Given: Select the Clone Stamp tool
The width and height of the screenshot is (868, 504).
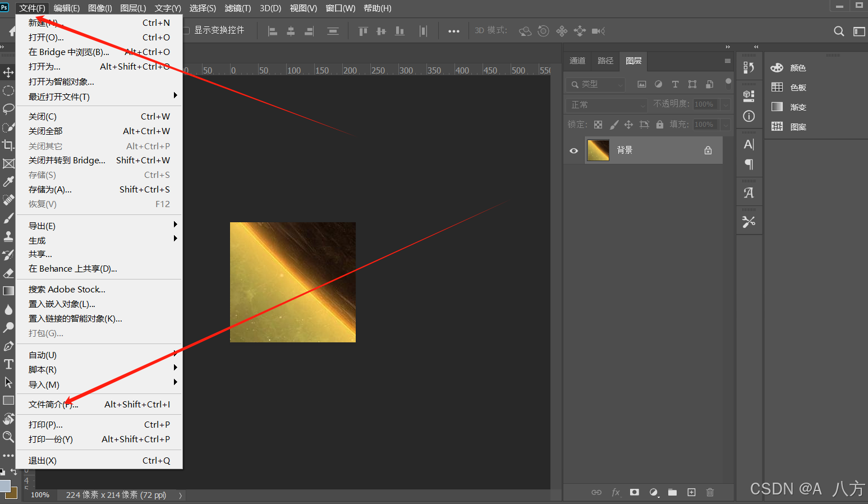Looking at the screenshot, I should [8, 236].
